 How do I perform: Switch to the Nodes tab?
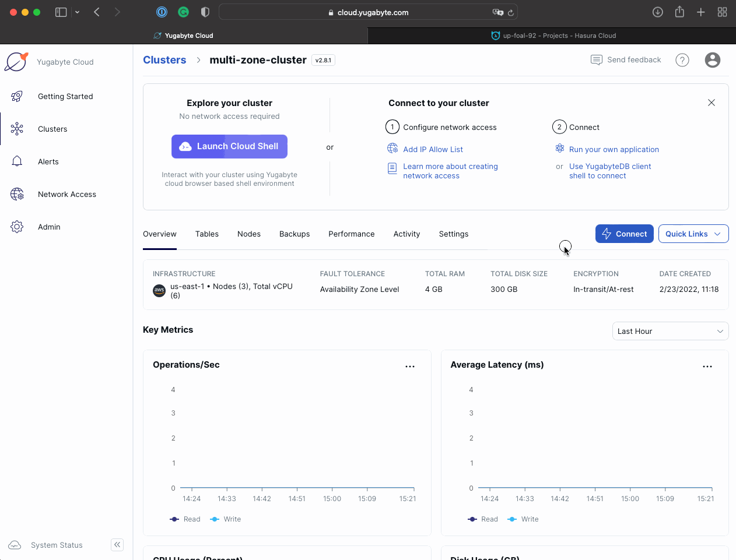point(249,234)
